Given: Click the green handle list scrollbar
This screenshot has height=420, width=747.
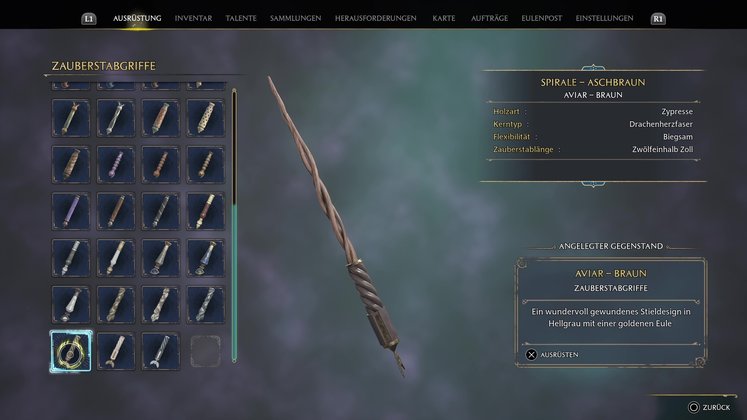Looking at the screenshot, I should tap(234, 282).
